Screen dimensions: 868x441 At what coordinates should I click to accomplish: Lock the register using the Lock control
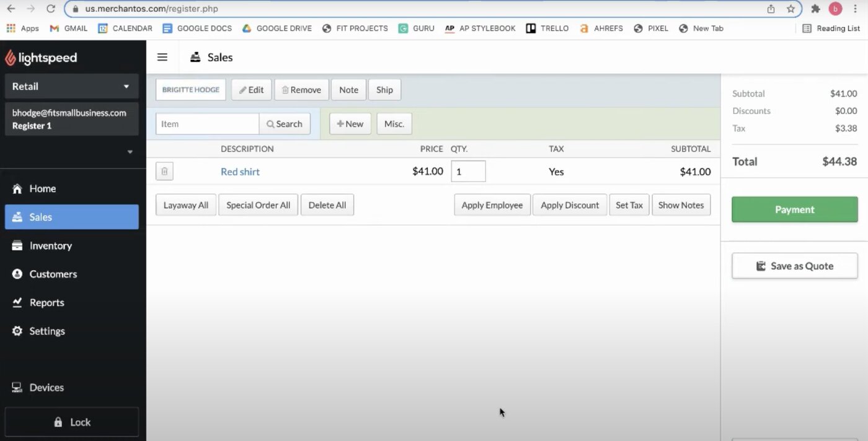[71, 421]
